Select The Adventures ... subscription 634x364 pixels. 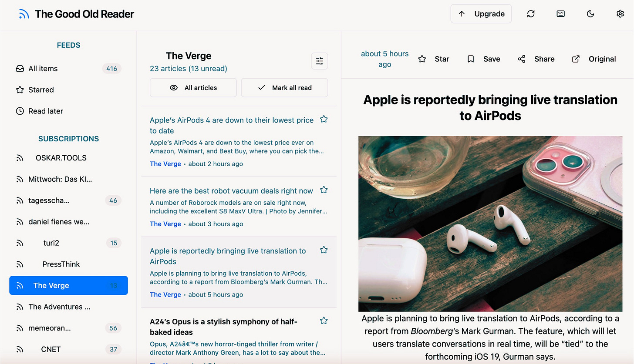click(68, 307)
